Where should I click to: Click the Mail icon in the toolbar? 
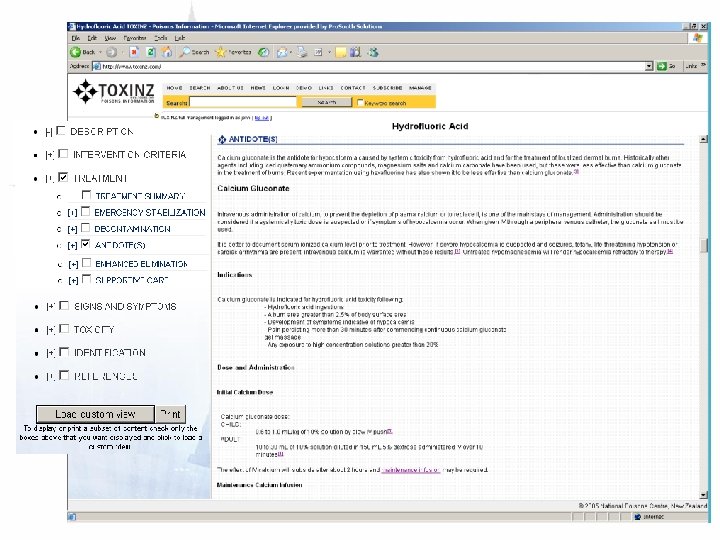pos(282,52)
